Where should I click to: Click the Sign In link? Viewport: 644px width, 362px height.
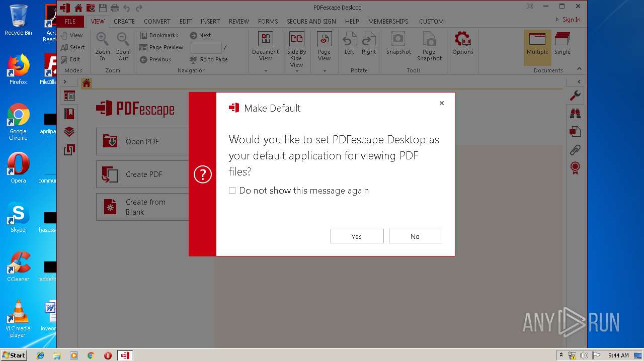[571, 20]
